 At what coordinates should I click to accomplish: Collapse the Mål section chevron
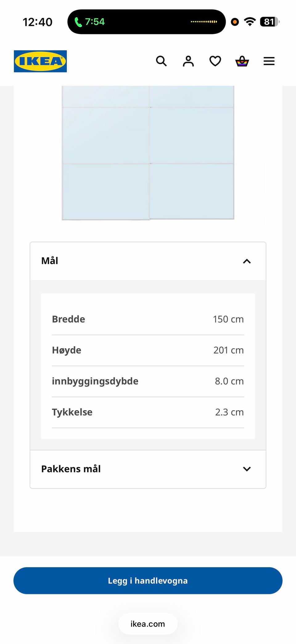tap(247, 261)
